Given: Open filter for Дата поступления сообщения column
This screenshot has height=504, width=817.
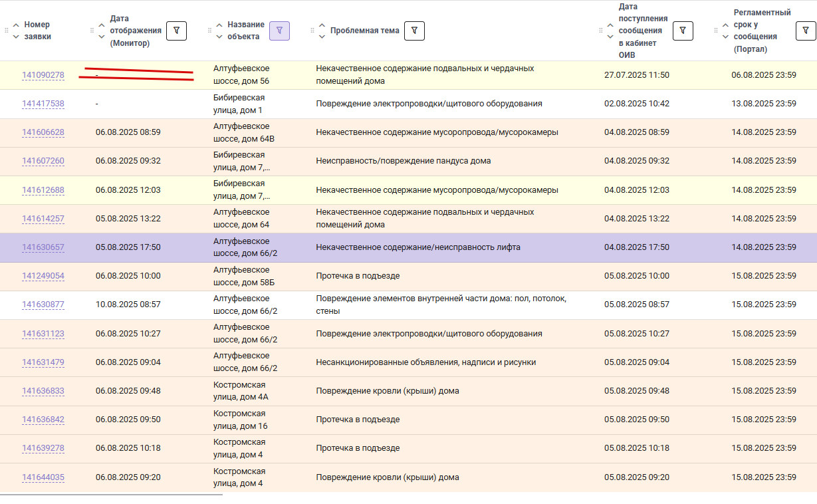Looking at the screenshot, I should coord(683,31).
